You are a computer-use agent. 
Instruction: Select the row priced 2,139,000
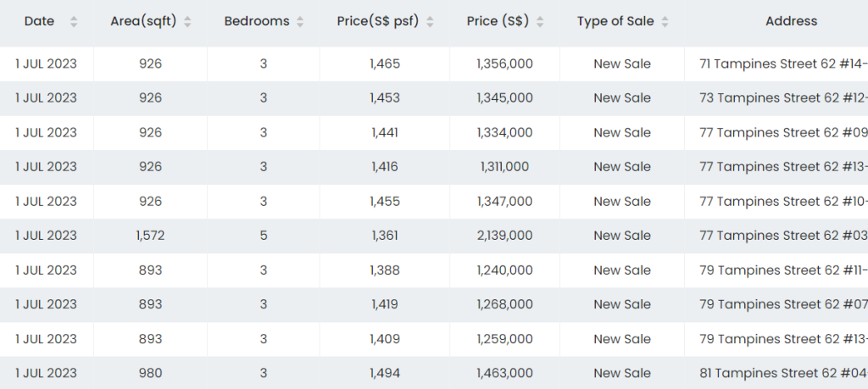[x=504, y=236]
